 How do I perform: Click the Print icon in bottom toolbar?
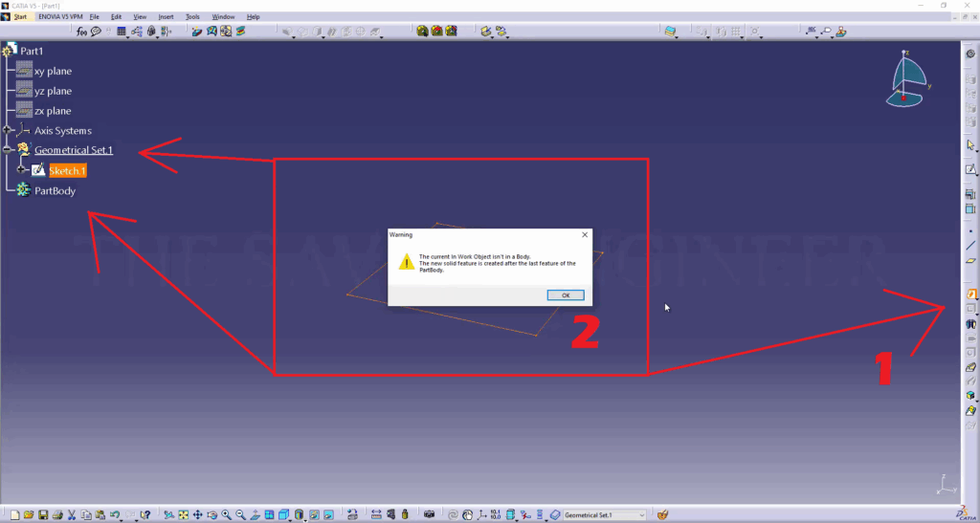click(x=57, y=515)
